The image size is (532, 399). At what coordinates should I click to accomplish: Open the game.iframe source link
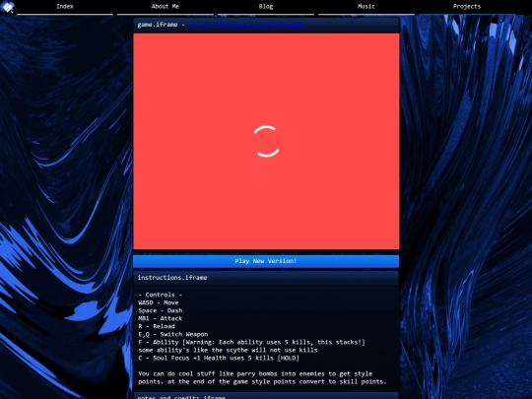(x=250, y=25)
